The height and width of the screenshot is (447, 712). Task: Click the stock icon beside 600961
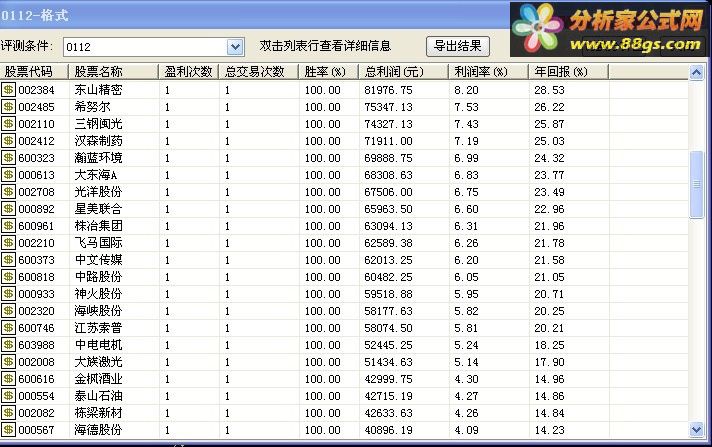(8, 226)
